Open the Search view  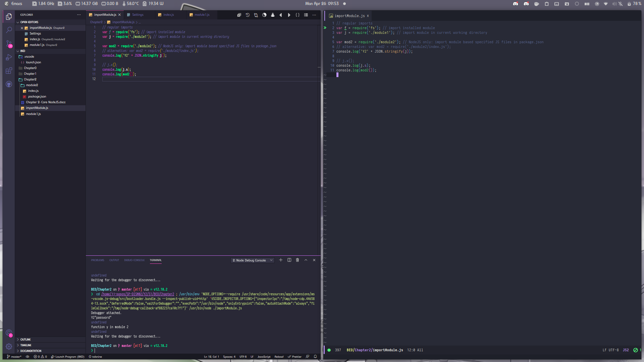[x=9, y=29]
